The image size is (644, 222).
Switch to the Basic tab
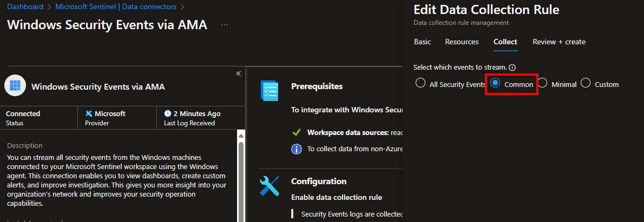coord(423,42)
